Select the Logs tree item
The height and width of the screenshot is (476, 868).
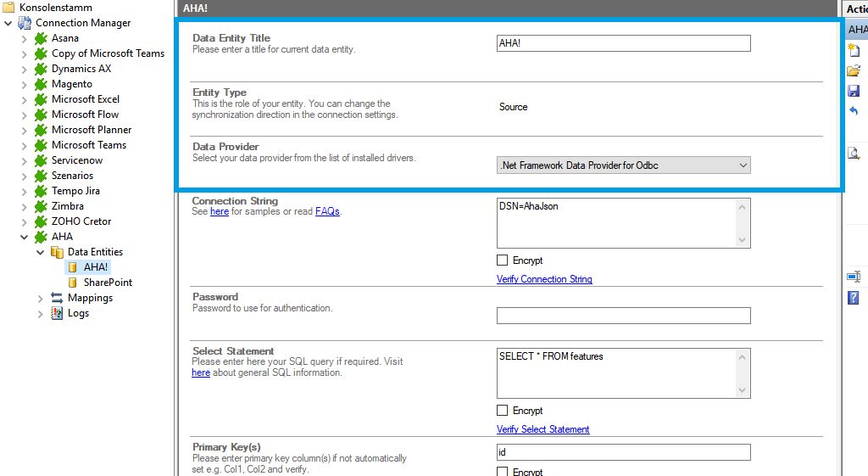point(78,313)
